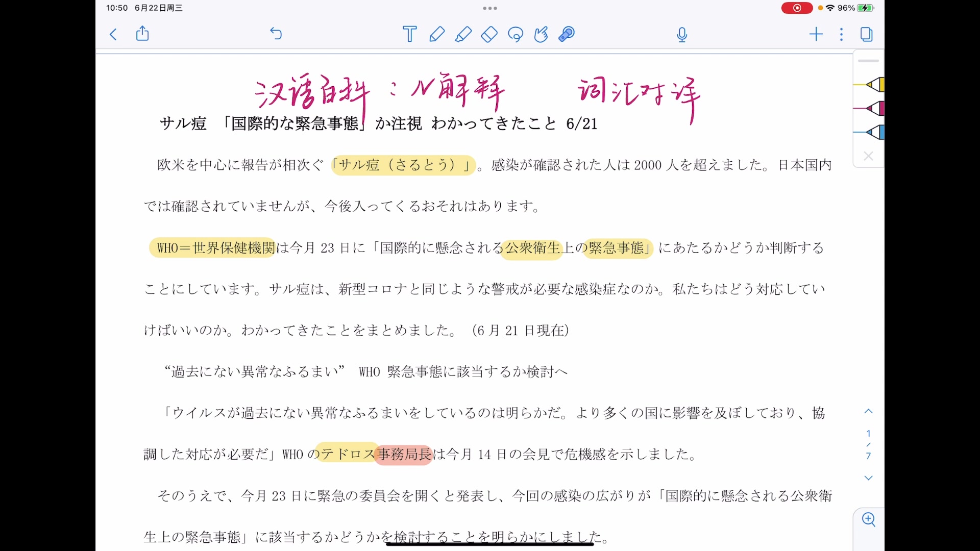Tap the highlighted WHO＝世界保健機関

pos(212,248)
